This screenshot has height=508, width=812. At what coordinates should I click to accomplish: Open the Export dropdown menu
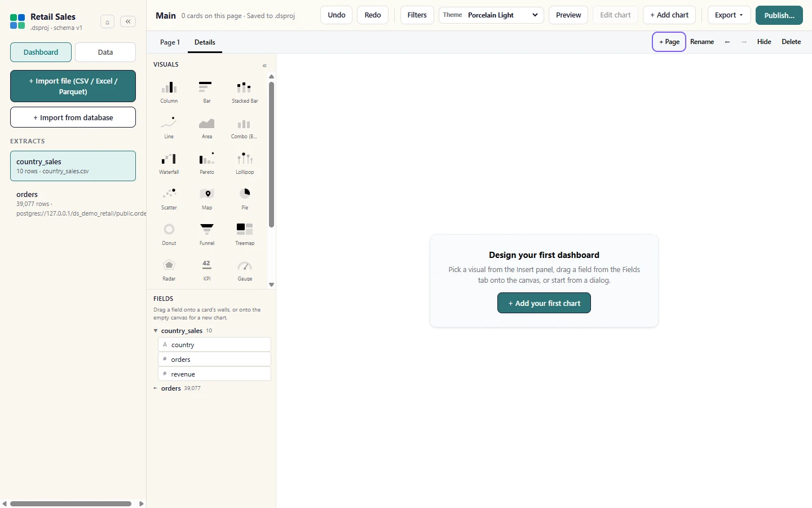click(x=729, y=15)
